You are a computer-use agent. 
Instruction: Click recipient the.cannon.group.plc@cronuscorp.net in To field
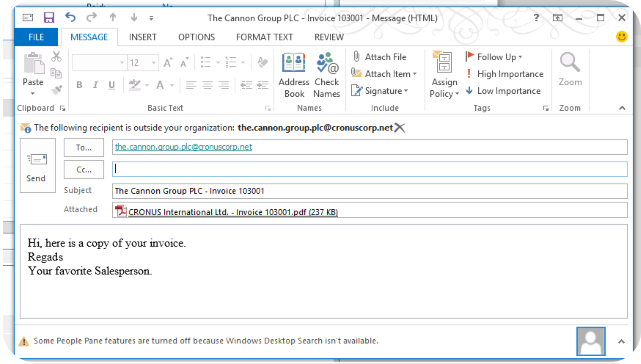[184, 147]
